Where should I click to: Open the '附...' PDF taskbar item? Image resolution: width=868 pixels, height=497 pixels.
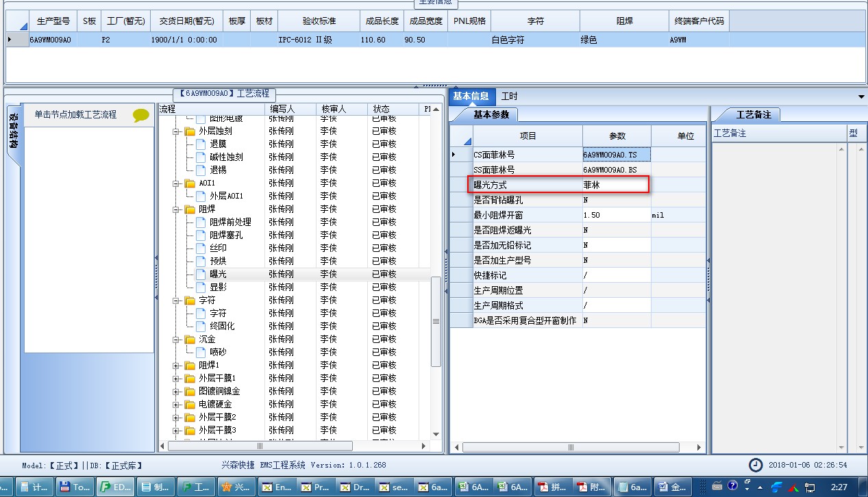coord(593,487)
